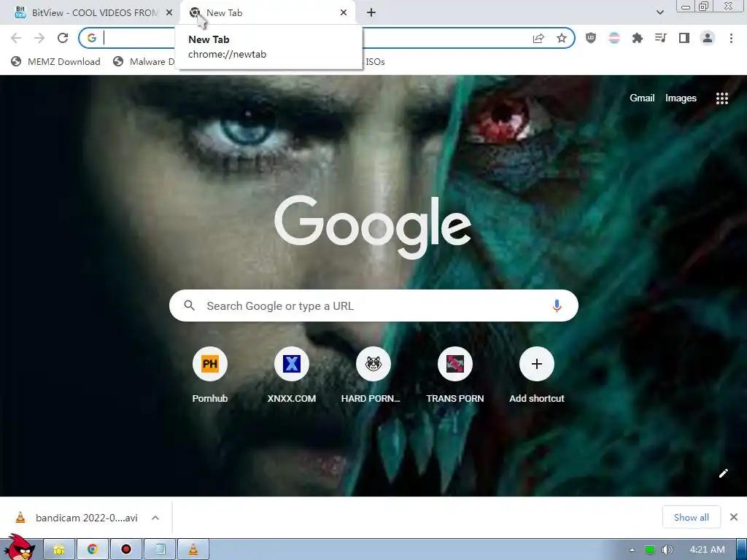Open MEMZ Download bookmark
This screenshot has width=747, height=560.
click(x=55, y=61)
